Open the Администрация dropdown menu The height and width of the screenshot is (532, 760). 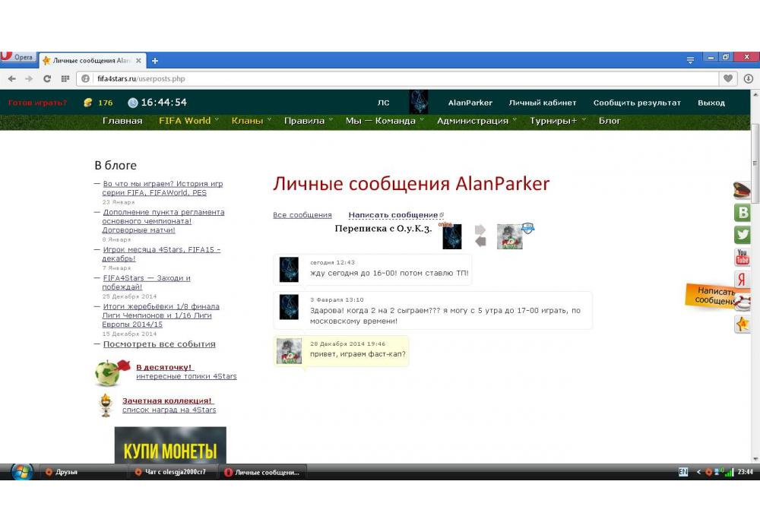coord(476,121)
